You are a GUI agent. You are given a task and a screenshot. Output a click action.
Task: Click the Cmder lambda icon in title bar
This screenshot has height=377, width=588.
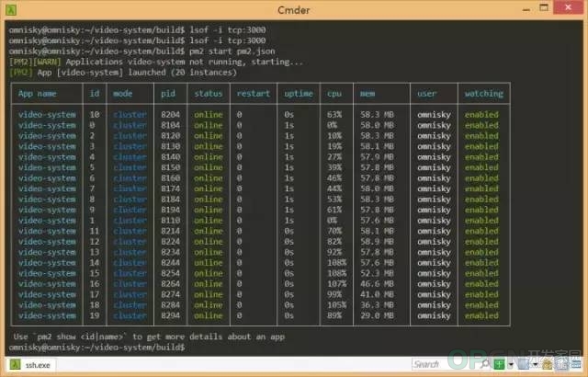click(x=11, y=10)
